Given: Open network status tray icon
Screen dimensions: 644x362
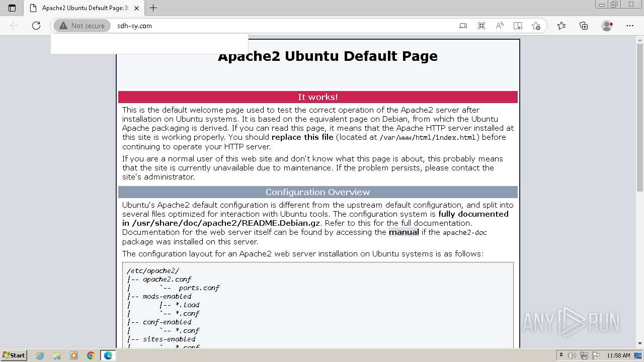Looking at the screenshot, I should (x=584, y=355).
